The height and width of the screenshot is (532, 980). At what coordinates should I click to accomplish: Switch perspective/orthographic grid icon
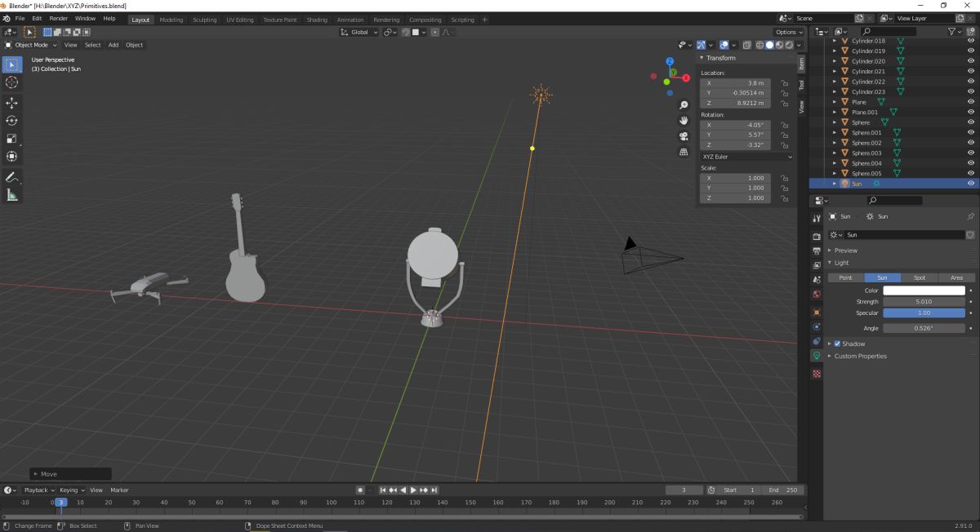(x=684, y=152)
